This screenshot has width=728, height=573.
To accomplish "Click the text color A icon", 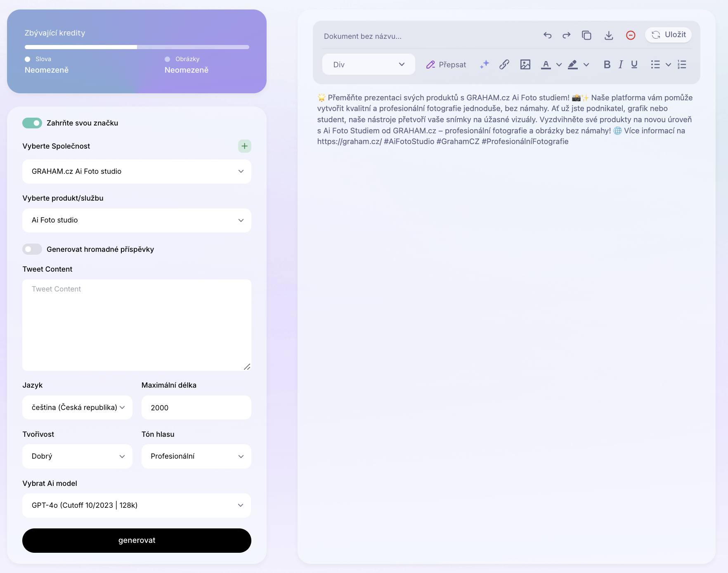I will pyautogui.click(x=546, y=64).
